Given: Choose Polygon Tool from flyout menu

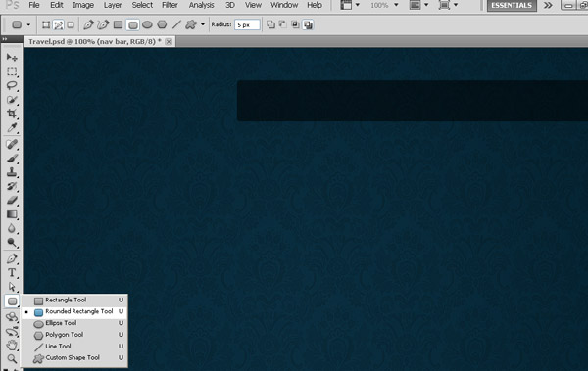Looking at the screenshot, I should 74,335.
